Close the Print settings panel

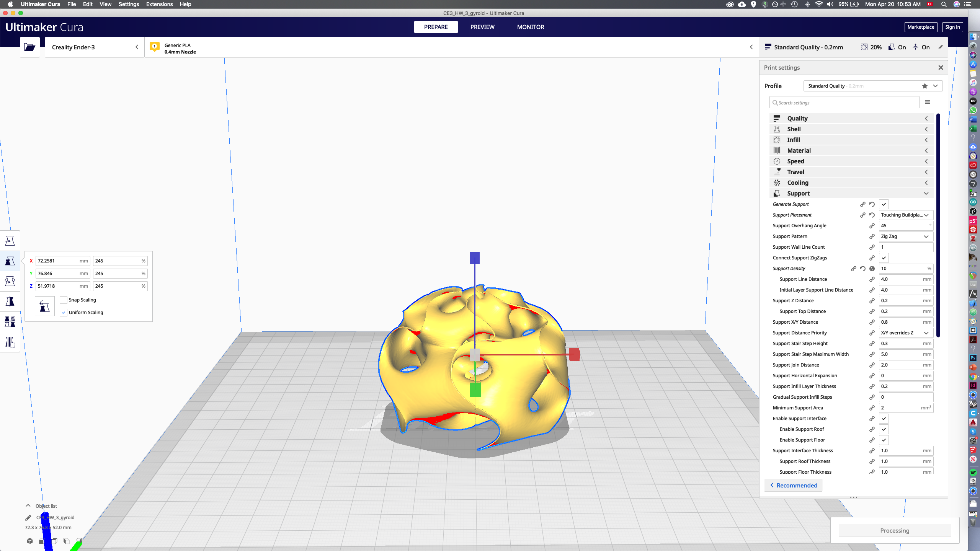pyautogui.click(x=941, y=68)
